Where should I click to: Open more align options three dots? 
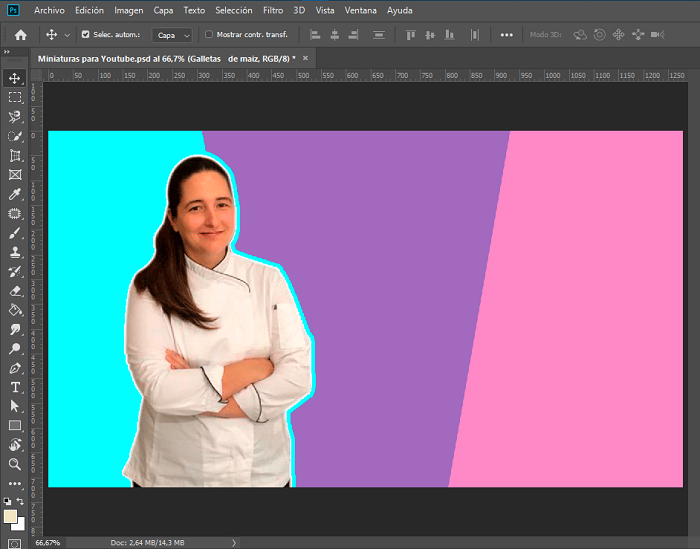506,35
